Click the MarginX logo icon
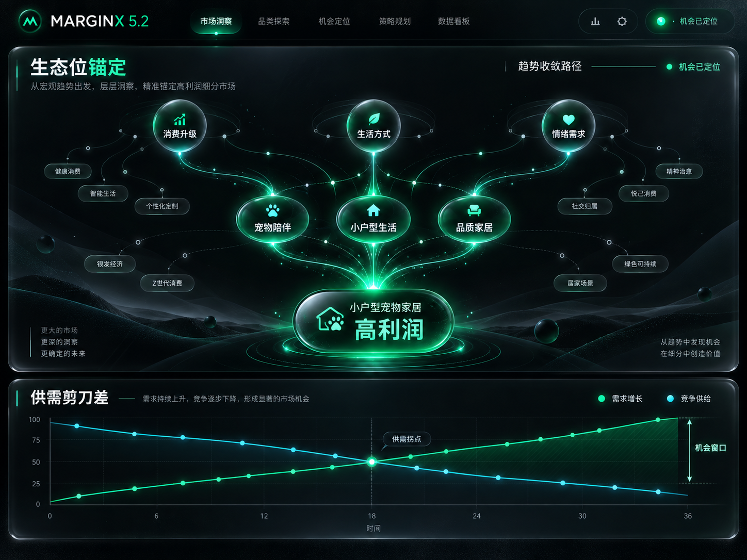The width and height of the screenshot is (747, 560). (x=30, y=21)
